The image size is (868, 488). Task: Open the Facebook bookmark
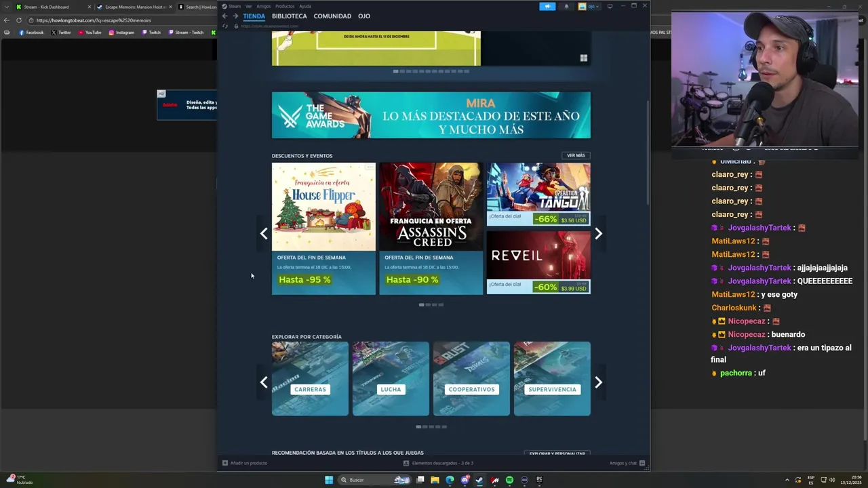click(x=31, y=33)
